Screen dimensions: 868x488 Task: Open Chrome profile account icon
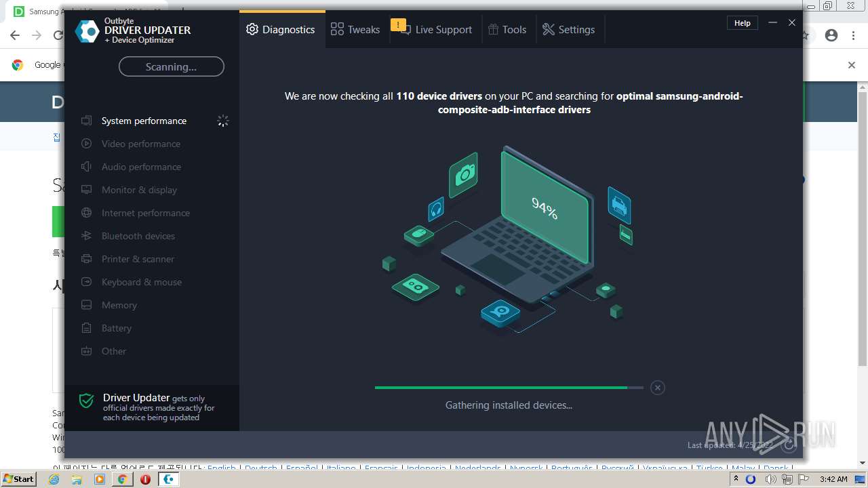[831, 35]
